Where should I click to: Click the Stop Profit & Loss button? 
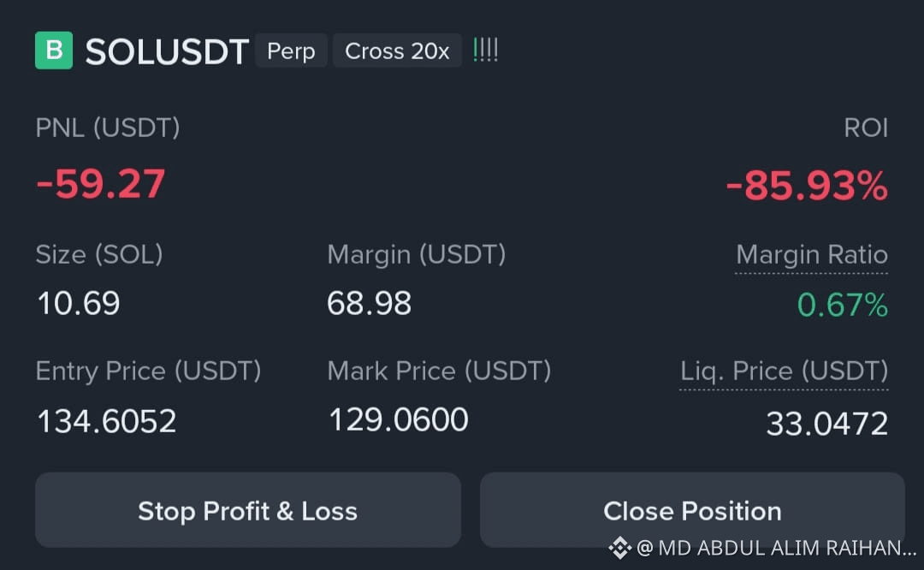click(x=248, y=510)
